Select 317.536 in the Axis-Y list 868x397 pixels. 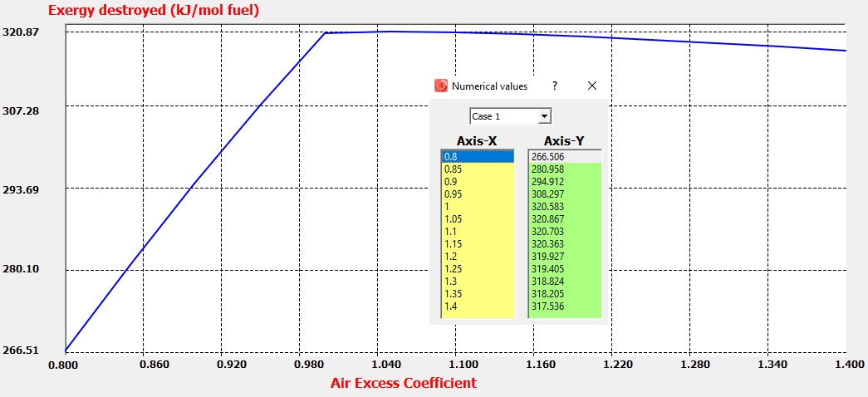click(564, 306)
